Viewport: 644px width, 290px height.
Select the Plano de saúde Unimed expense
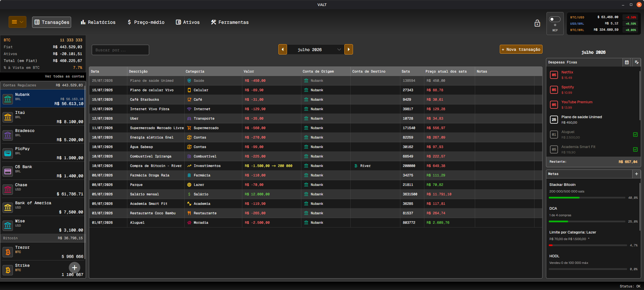click(x=593, y=120)
